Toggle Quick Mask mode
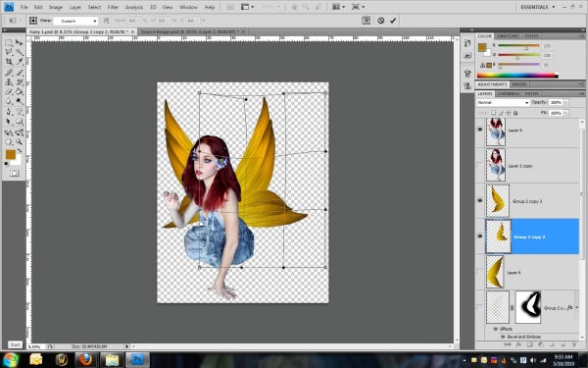The height and width of the screenshot is (368, 588). (15, 173)
